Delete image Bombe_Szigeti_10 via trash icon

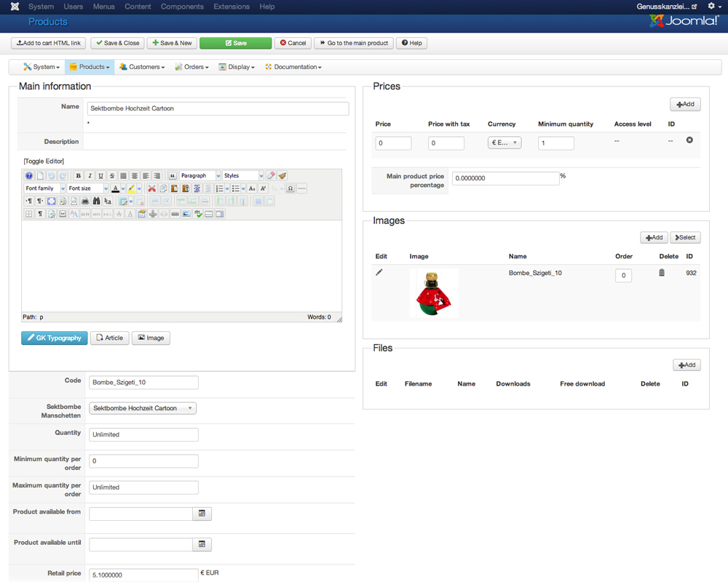(662, 273)
